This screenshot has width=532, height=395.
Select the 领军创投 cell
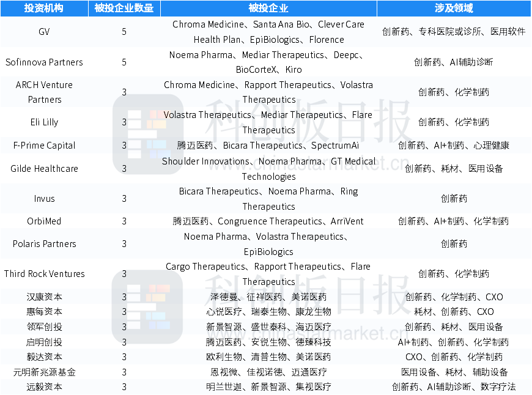(x=44, y=327)
